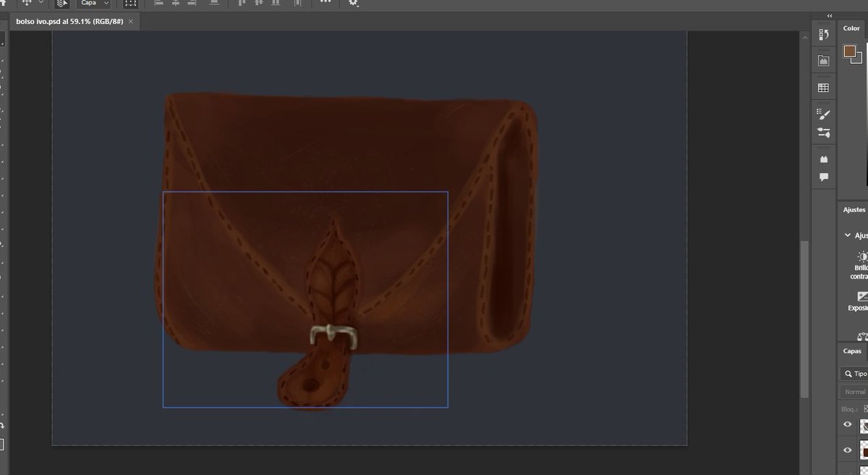Expand the collapsed panel dock arrows

tap(830, 16)
